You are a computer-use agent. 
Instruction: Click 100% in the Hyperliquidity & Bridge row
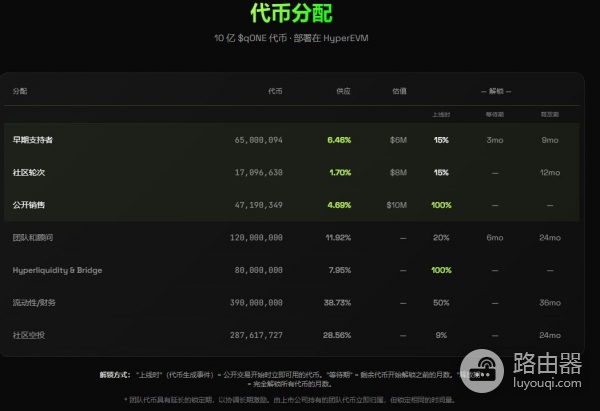click(441, 270)
